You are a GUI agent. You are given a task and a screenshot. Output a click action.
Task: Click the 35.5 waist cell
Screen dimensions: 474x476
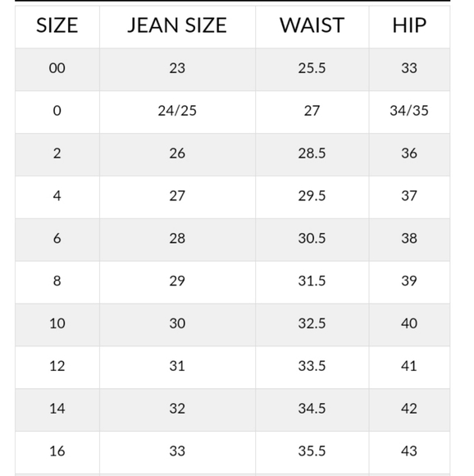312,451
